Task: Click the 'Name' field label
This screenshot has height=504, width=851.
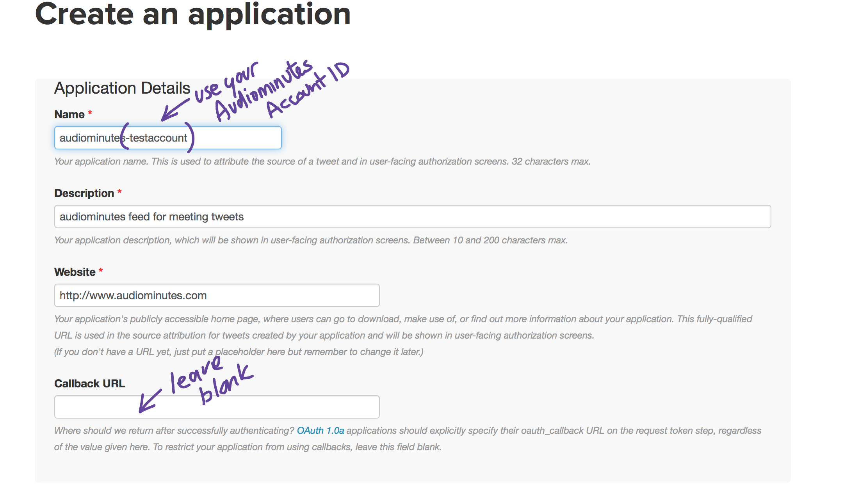Action: tap(69, 114)
